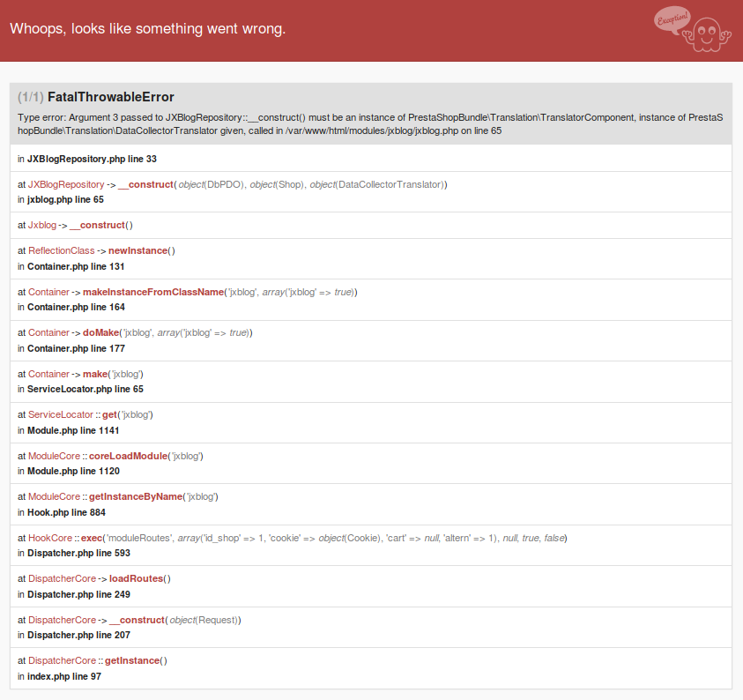Click the '(1/1)' exception counter
Image resolution: width=743 pixels, height=700 pixels.
31,97
